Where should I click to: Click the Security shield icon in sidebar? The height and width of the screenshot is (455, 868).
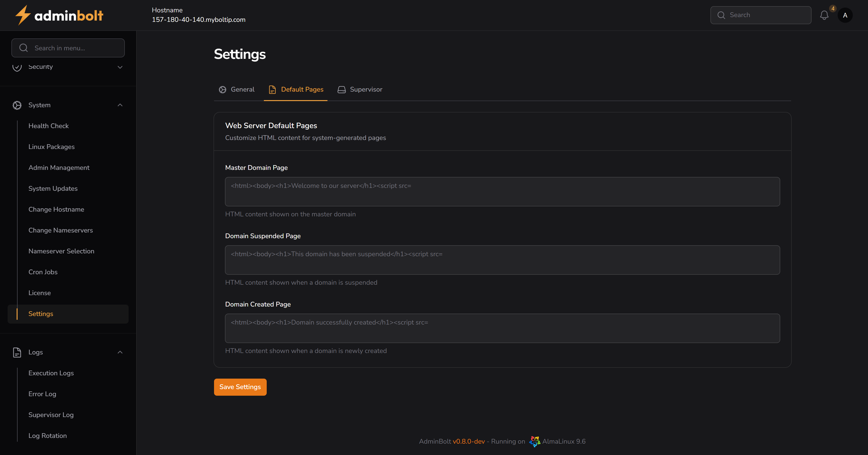[x=17, y=67]
